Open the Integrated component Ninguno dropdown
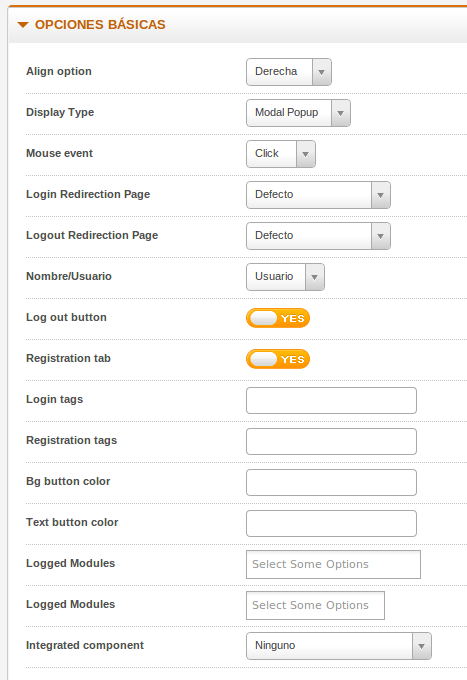Screen dimensions: 467x680 tap(339, 646)
